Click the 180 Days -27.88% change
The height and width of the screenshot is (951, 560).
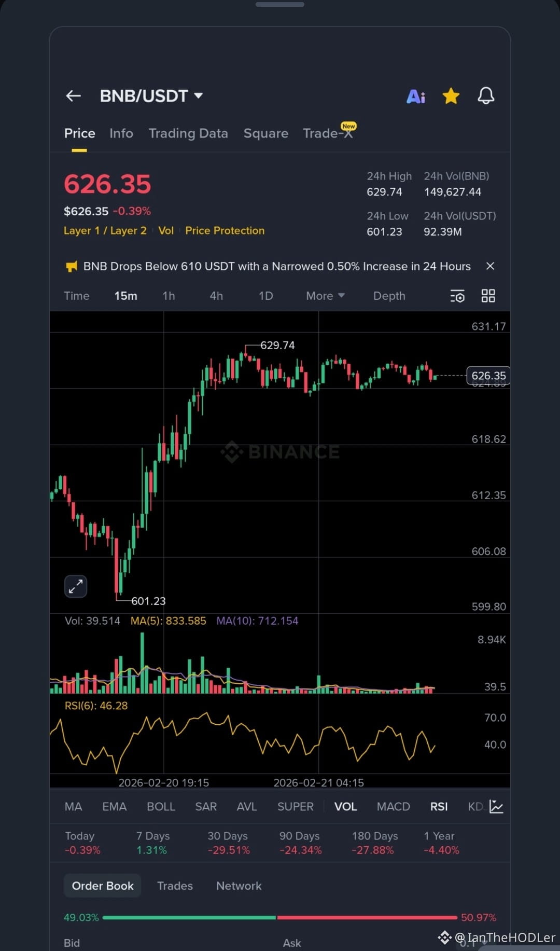click(x=373, y=850)
